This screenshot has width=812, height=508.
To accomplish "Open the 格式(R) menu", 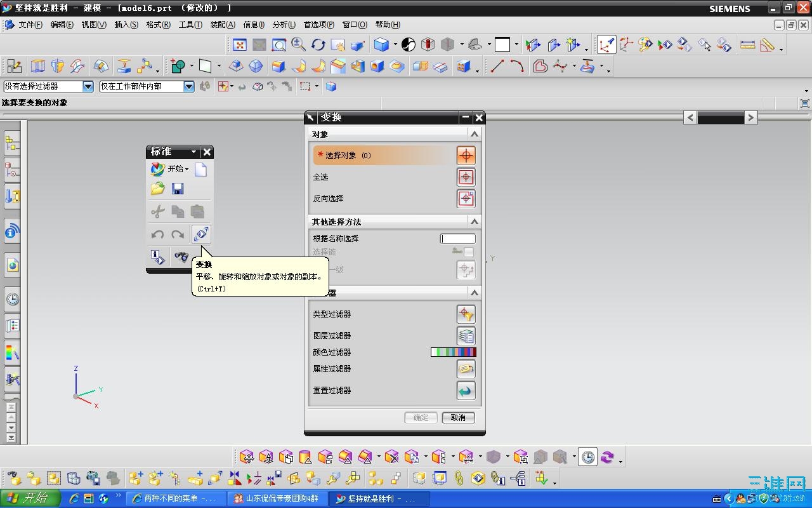I will (158, 25).
